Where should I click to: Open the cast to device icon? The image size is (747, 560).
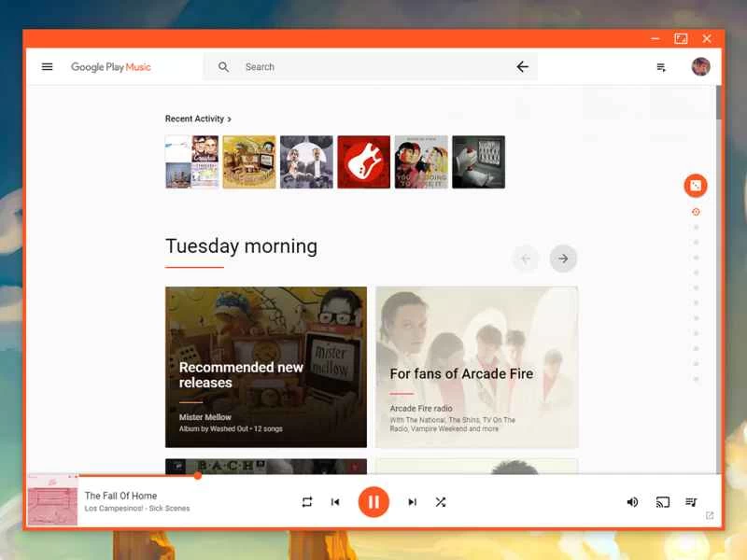point(663,502)
